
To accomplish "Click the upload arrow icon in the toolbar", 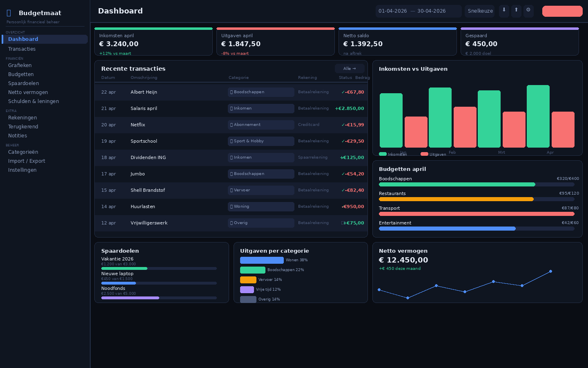I will (x=516, y=11).
